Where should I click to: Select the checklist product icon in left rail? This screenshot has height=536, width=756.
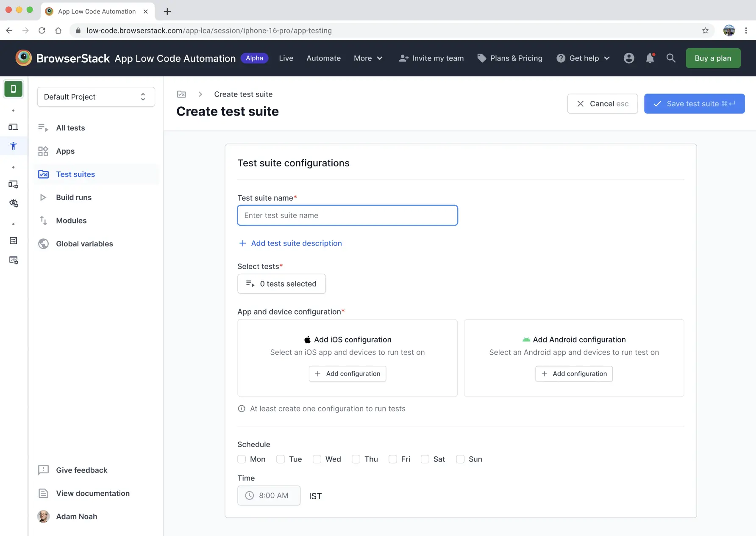click(14, 240)
